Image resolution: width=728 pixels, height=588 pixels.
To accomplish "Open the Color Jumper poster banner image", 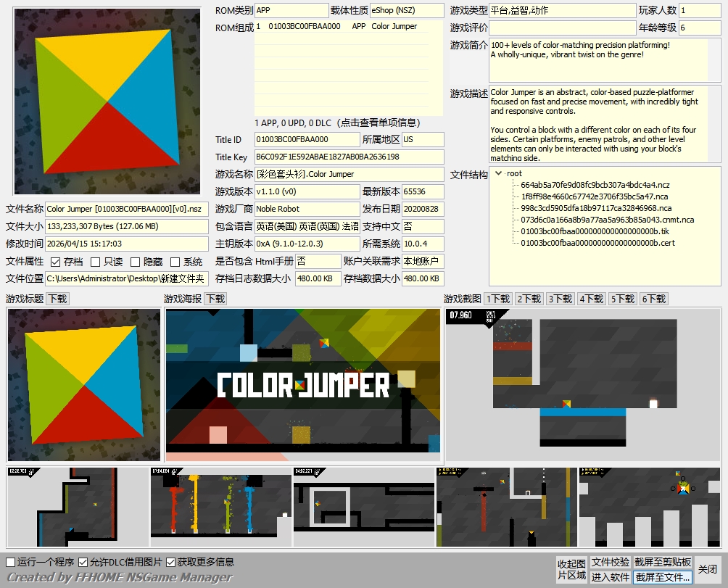I will pyautogui.click(x=303, y=386).
